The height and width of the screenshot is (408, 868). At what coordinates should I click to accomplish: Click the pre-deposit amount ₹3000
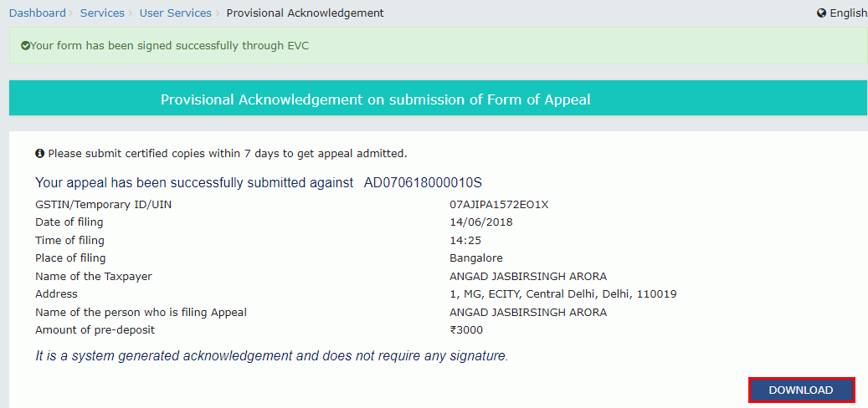(466, 330)
